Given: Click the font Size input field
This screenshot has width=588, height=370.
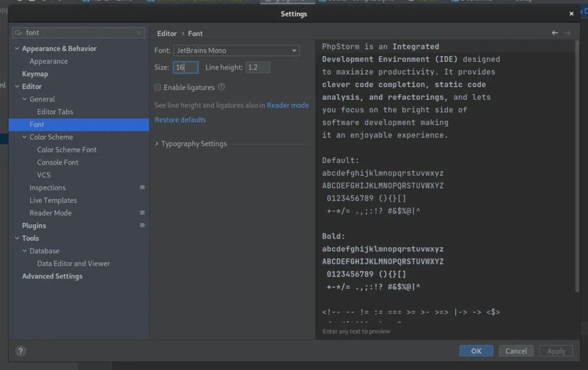Looking at the screenshot, I should pyautogui.click(x=185, y=67).
